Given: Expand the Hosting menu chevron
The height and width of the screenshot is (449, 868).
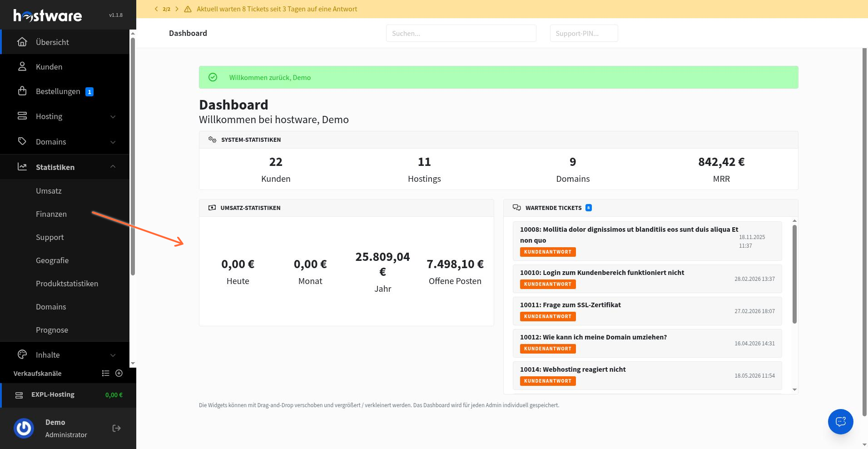Looking at the screenshot, I should point(113,117).
